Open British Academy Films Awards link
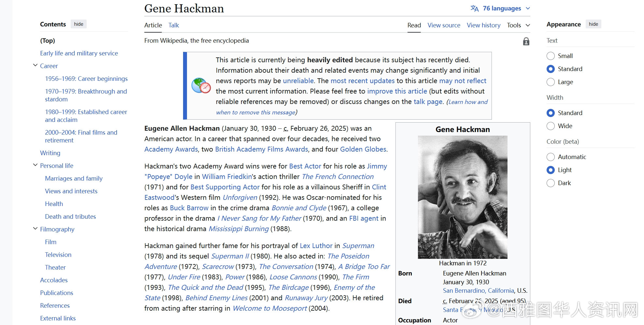Image resolution: width=644 pixels, height=325 pixels. (x=262, y=149)
